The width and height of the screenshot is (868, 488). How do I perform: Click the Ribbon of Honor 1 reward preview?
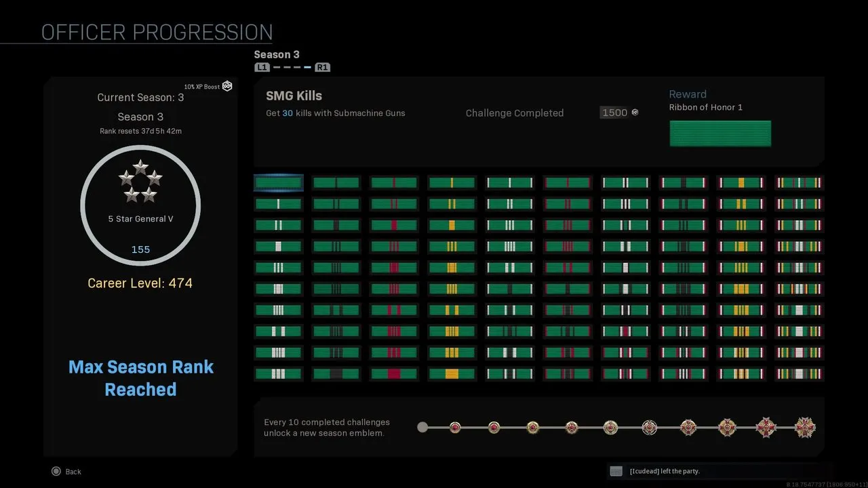click(x=720, y=134)
